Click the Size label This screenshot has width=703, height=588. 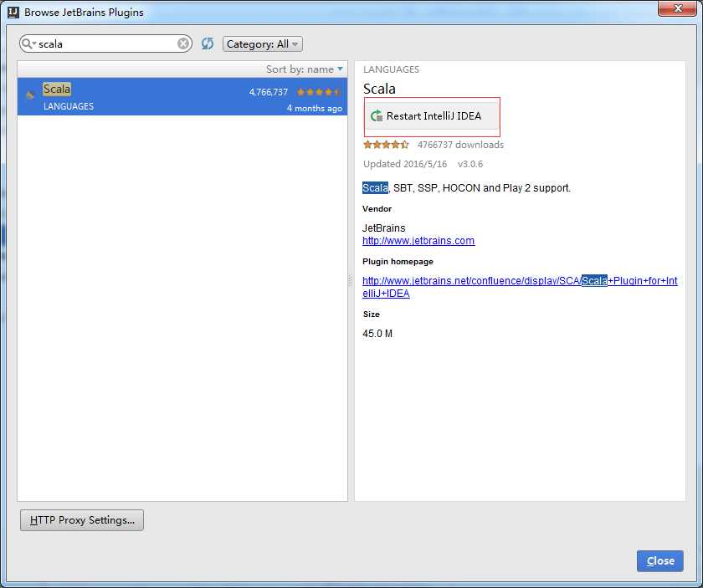point(372,314)
